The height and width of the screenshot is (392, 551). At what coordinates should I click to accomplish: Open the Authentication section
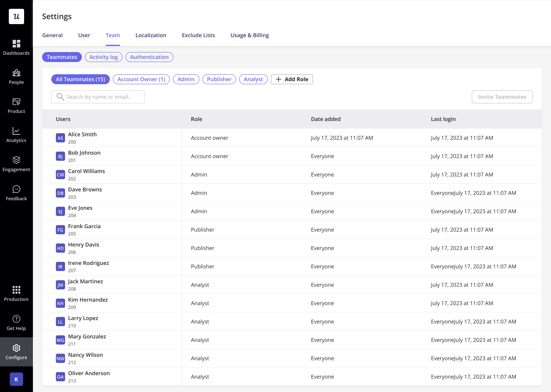coord(149,57)
